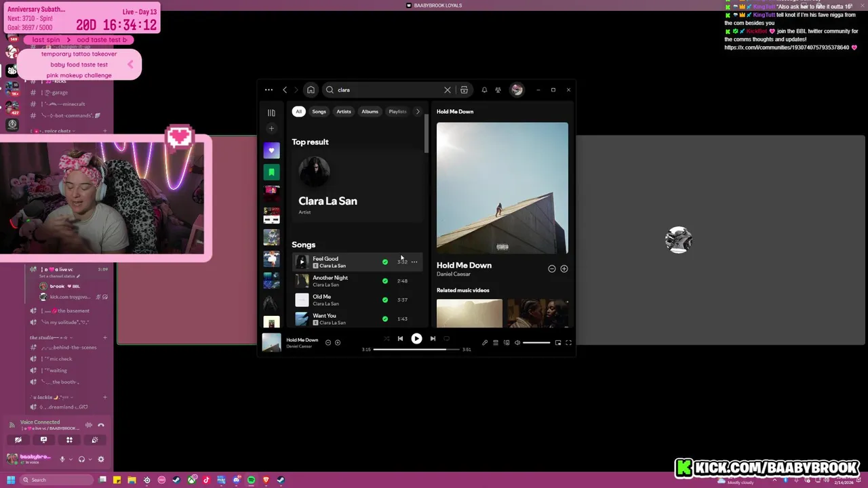This screenshot has width=868, height=488.
Task: Expand Discord headphone options arrow
Action: [x=90, y=460]
